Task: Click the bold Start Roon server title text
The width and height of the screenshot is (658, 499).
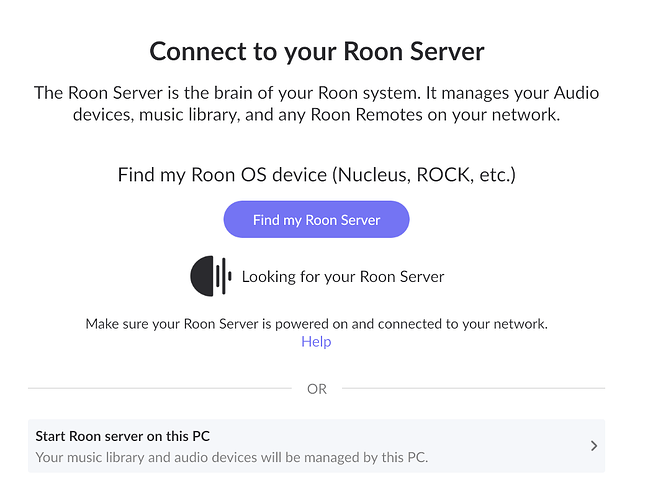Action: (x=123, y=436)
